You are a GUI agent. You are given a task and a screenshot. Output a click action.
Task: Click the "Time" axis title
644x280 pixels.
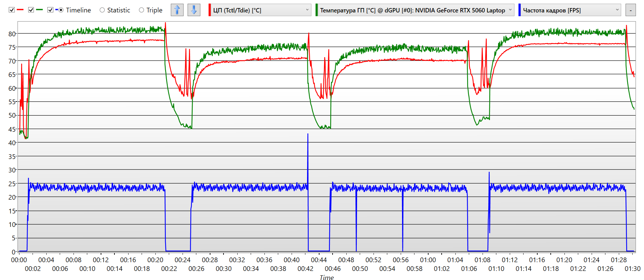[x=327, y=277]
